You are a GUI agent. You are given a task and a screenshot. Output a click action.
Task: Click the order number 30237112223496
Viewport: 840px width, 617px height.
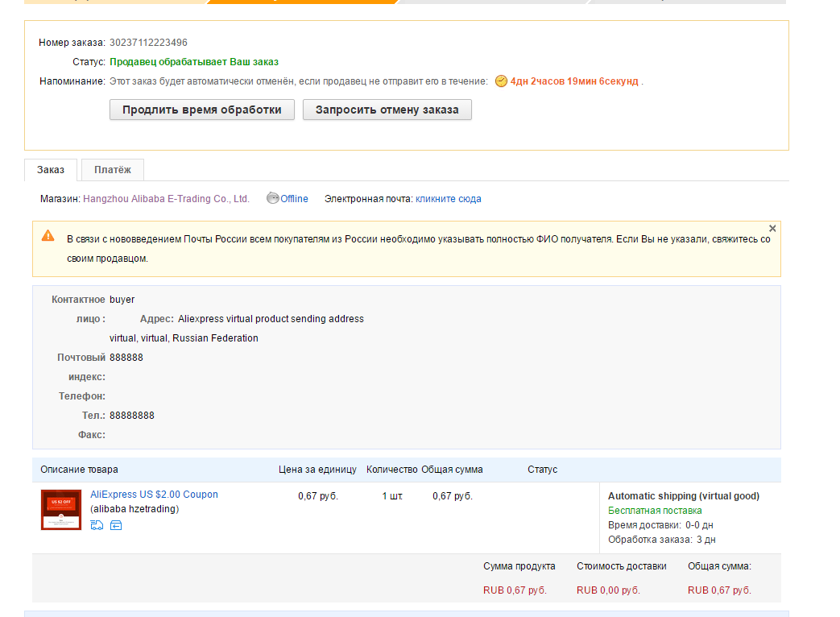(148, 43)
